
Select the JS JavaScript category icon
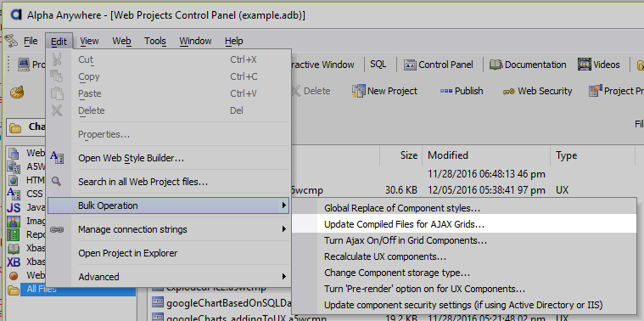pyautogui.click(x=14, y=207)
